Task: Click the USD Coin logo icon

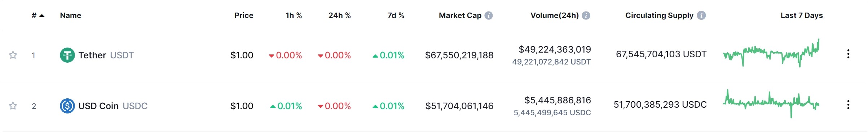Action: (67, 106)
